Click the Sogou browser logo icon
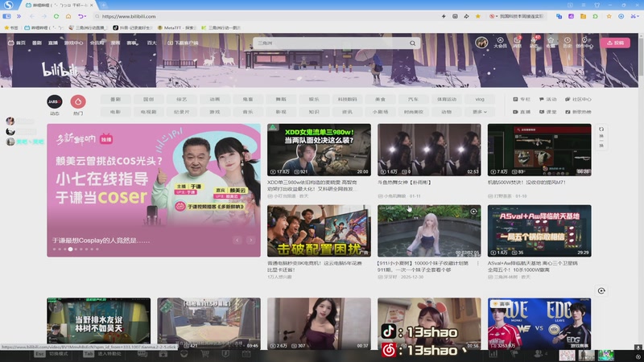644x362 pixels. (8, 5)
